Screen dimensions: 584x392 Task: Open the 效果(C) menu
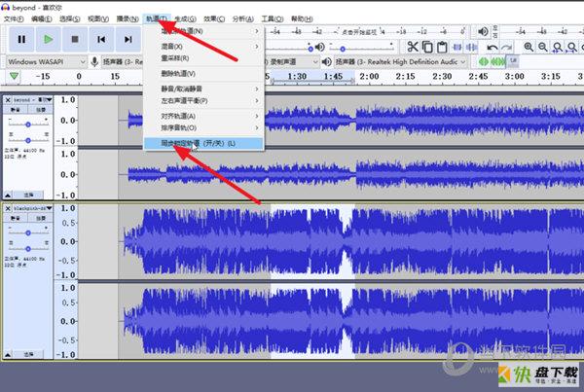coord(214,18)
